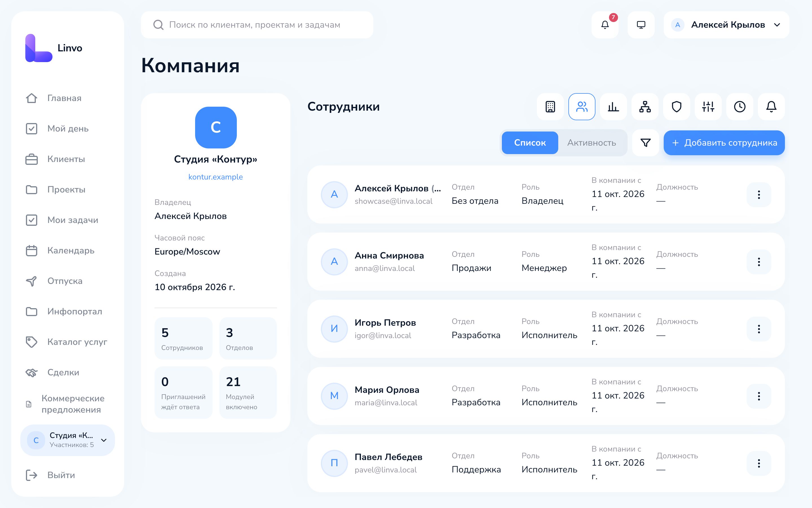Screen dimensions: 812x508
Task: Select the employees people icon tab
Action: click(582, 106)
